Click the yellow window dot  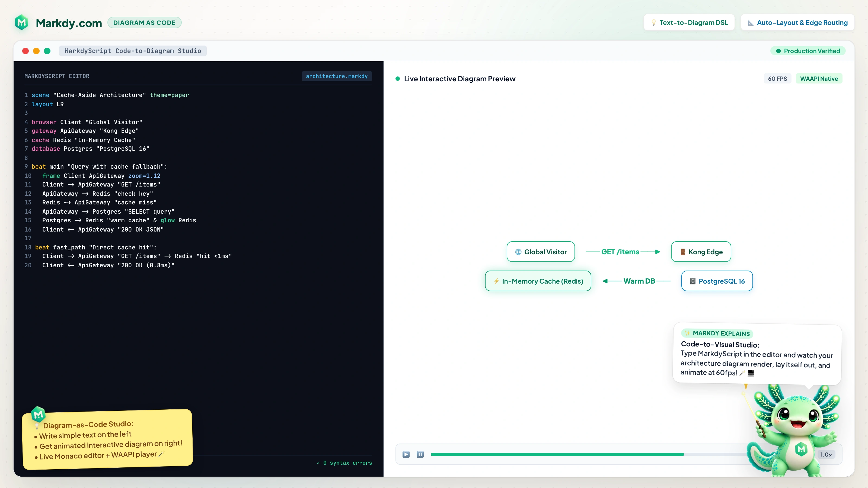click(x=36, y=51)
